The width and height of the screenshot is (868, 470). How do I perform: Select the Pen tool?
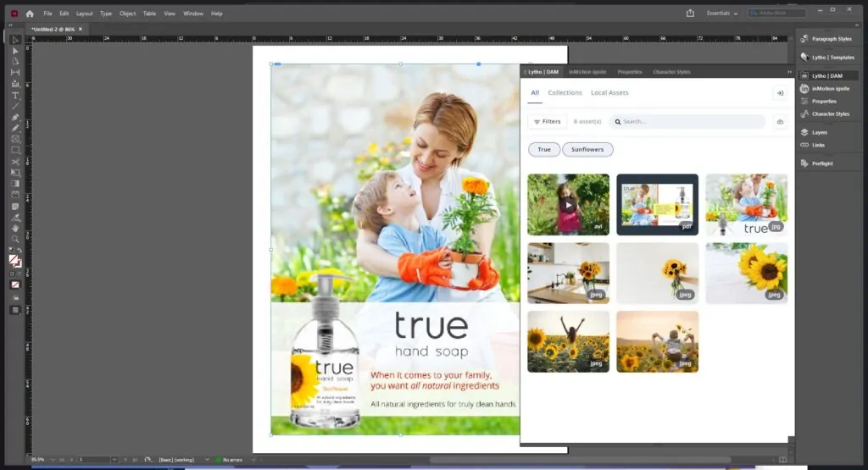click(15, 117)
